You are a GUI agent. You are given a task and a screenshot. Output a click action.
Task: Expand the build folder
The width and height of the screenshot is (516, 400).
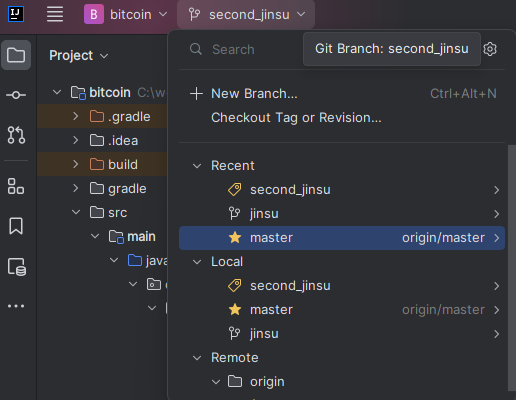(x=76, y=164)
